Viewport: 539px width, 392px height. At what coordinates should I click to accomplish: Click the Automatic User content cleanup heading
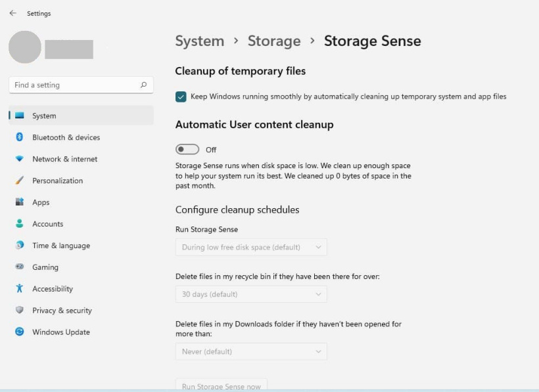click(254, 124)
